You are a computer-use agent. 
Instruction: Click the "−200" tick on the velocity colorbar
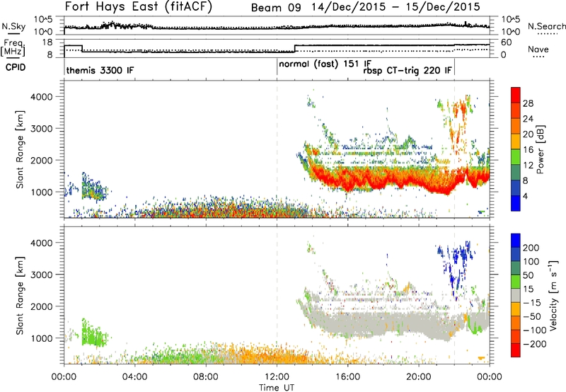pyautogui.click(x=535, y=344)
